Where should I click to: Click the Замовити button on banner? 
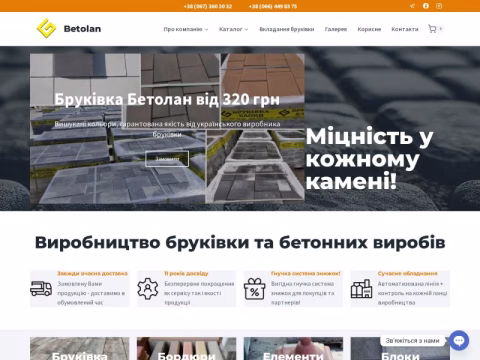click(x=167, y=159)
